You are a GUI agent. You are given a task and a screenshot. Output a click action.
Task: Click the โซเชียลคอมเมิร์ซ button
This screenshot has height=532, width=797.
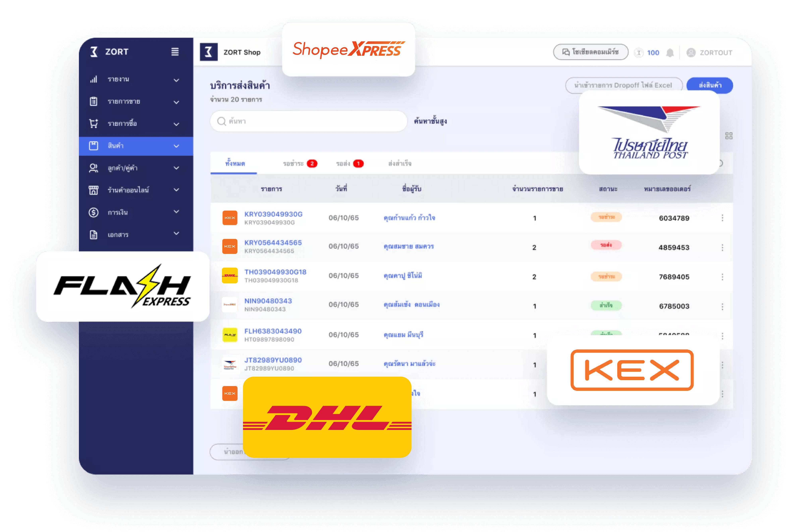click(x=591, y=52)
